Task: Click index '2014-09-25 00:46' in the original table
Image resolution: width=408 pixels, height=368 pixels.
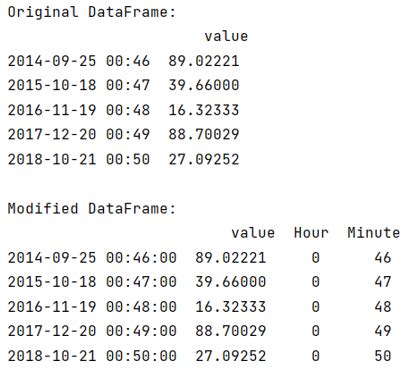Action: (79, 61)
